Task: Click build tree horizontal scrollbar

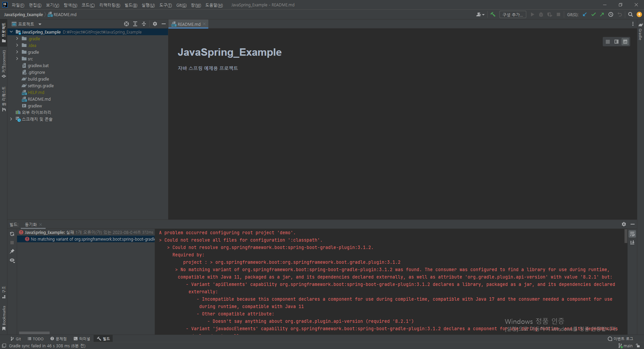Action: tap(34, 333)
